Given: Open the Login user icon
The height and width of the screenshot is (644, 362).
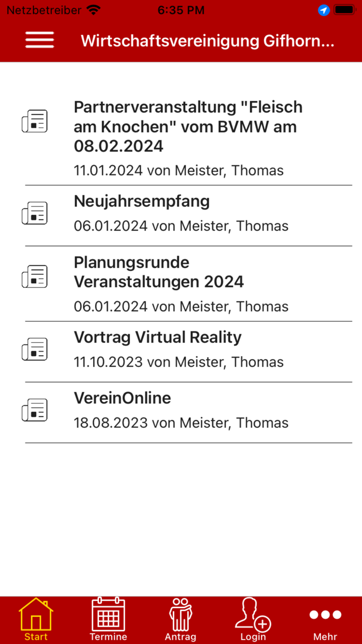Looking at the screenshot, I should [x=253, y=615].
